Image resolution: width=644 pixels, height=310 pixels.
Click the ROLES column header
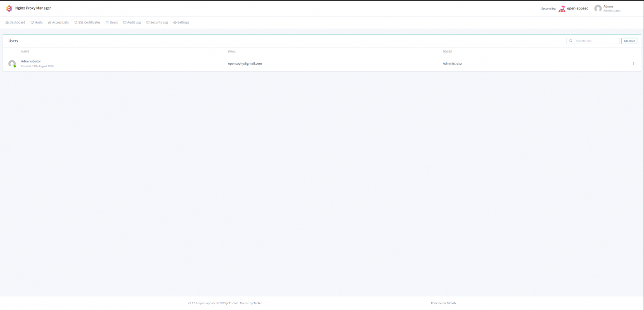(x=447, y=52)
